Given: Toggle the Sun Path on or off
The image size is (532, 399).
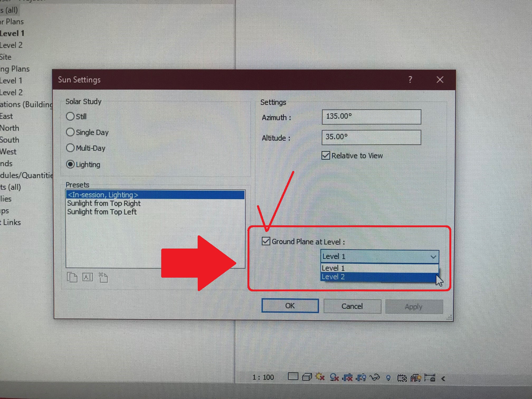Looking at the screenshot, I should [x=320, y=377].
